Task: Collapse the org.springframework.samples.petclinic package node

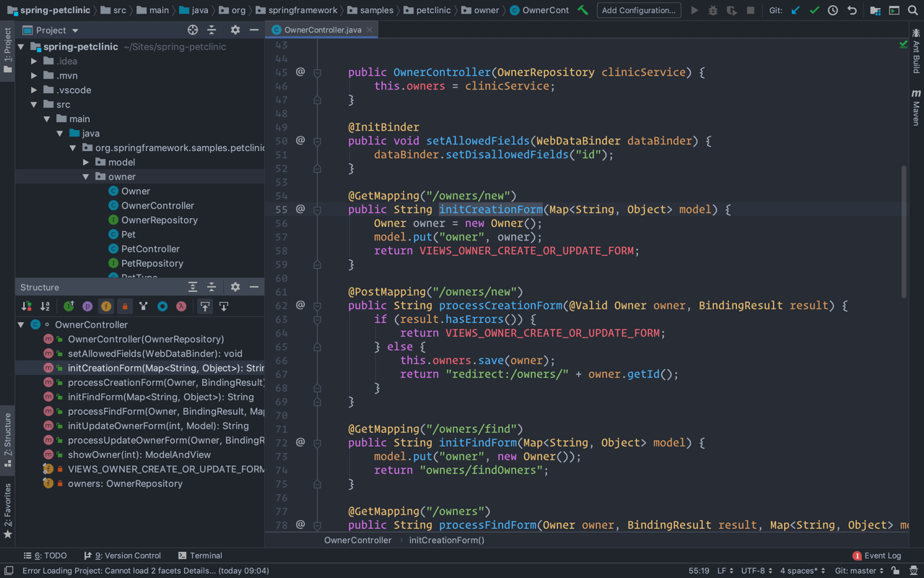Action: (x=72, y=147)
